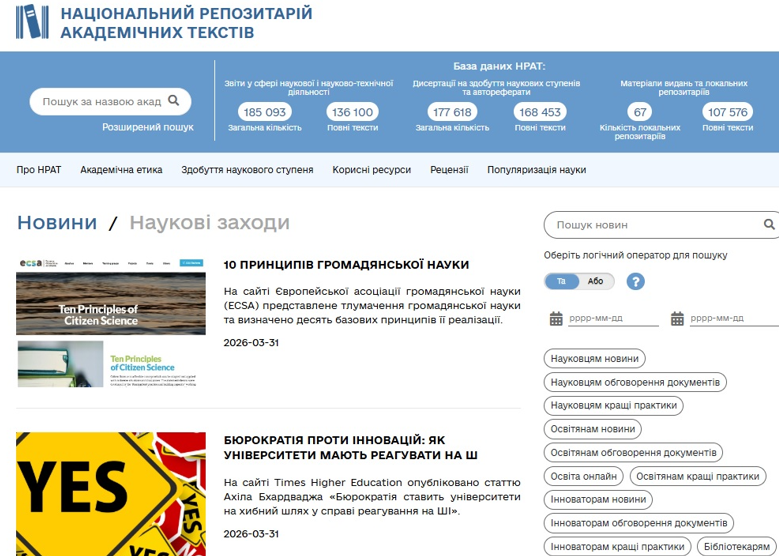This screenshot has width=779, height=556.
Task: Open the second calendar icon for end date
Action: click(x=677, y=318)
